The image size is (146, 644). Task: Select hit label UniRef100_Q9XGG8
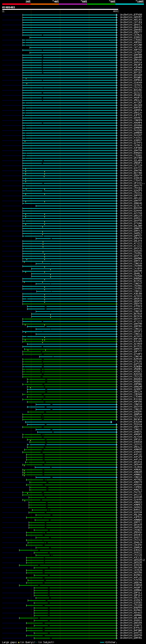(x=131, y=75)
